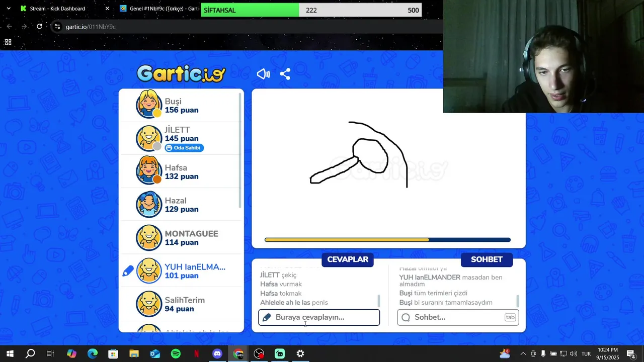Click player name Hazal in list
The image size is (644, 362).
(176, 201)
